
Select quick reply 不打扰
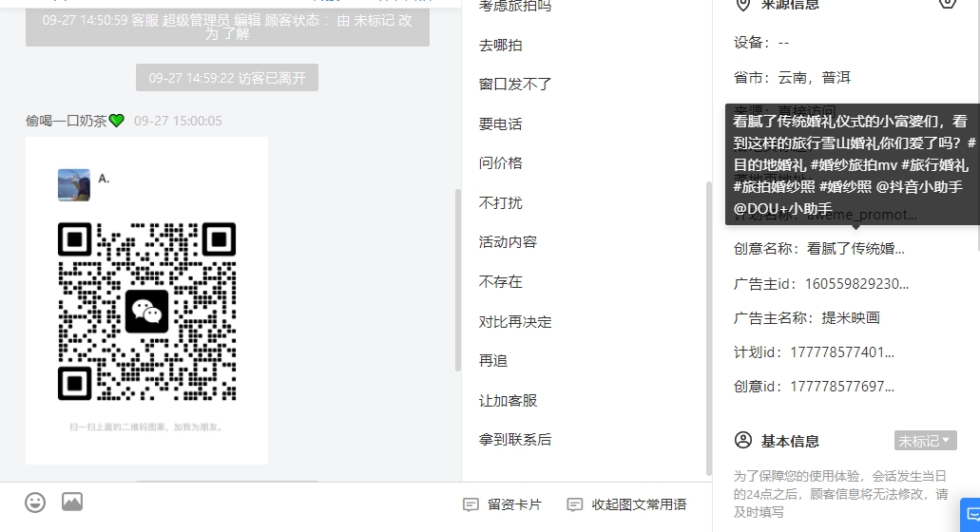point(501,203)
